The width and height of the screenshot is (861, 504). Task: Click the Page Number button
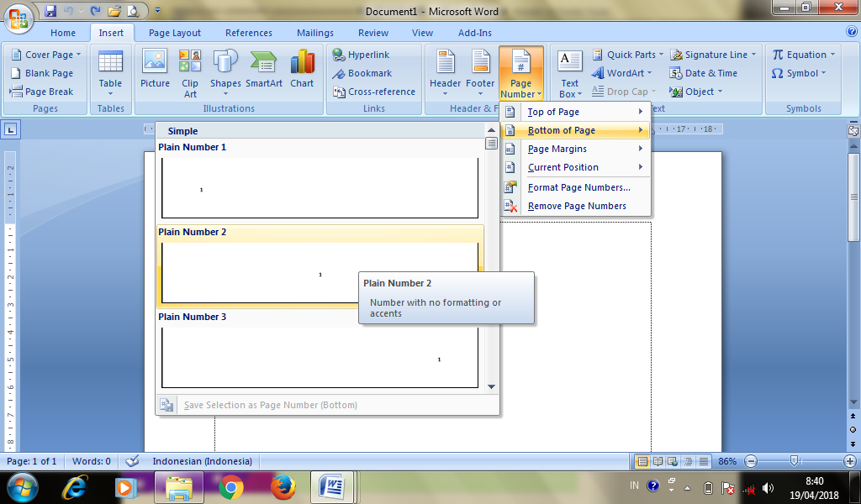click(x=521, y=73)
